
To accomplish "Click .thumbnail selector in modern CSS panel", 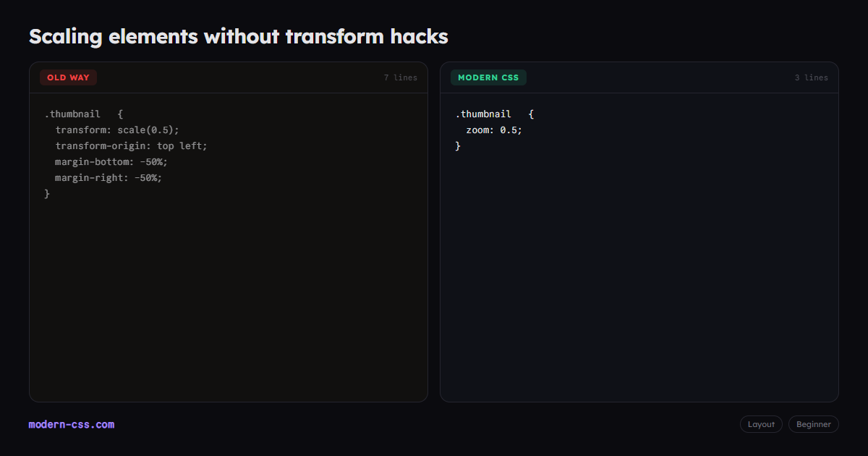I will pos(483,114).
